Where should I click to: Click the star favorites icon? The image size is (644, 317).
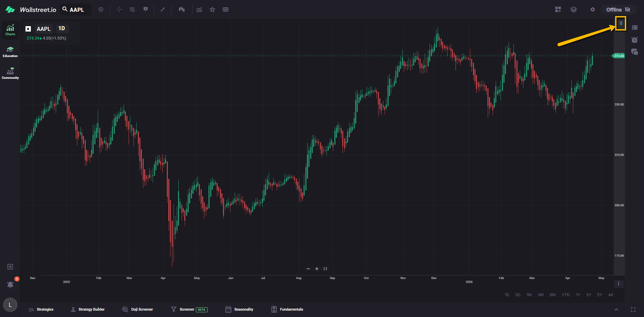point(212,9)
